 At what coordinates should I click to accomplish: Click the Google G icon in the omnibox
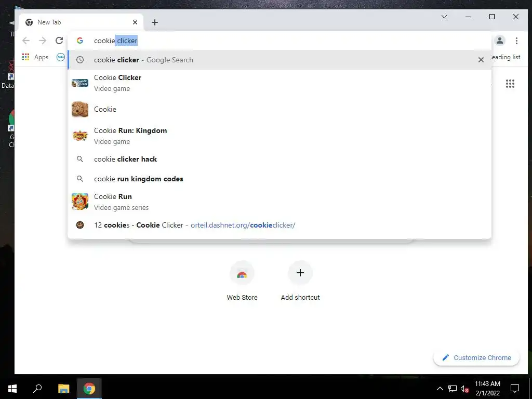point(80,41)
